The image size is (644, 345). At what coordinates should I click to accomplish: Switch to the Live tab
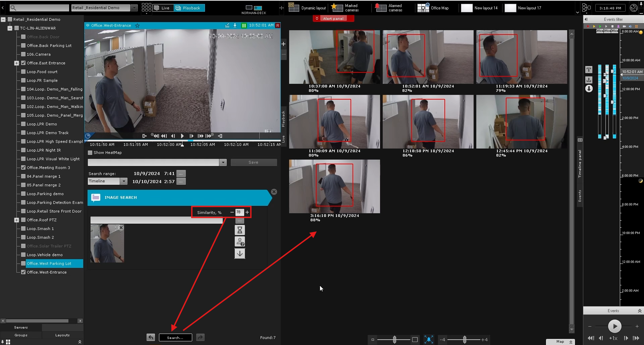(x=163, y=8)
